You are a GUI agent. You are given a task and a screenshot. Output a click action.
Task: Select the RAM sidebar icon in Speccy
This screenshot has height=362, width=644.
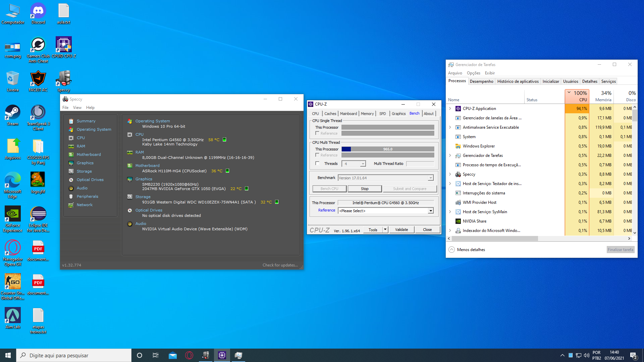tap(71, 146)
